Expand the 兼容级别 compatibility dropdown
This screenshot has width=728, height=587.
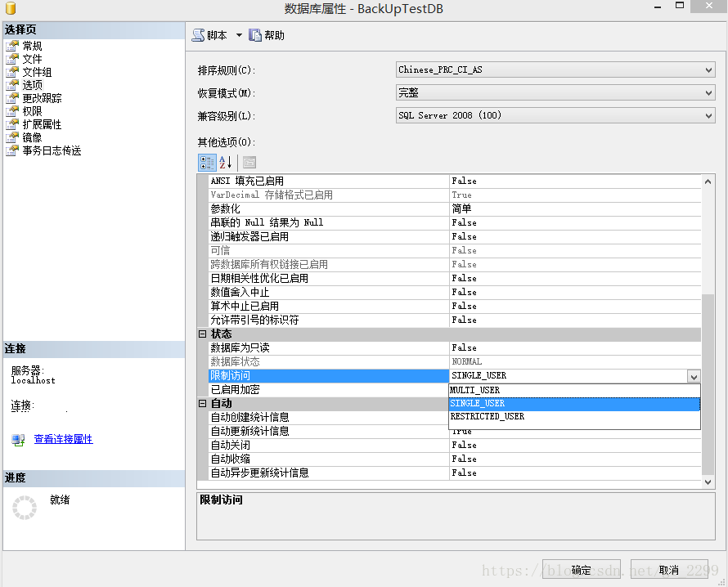(708, 116)
